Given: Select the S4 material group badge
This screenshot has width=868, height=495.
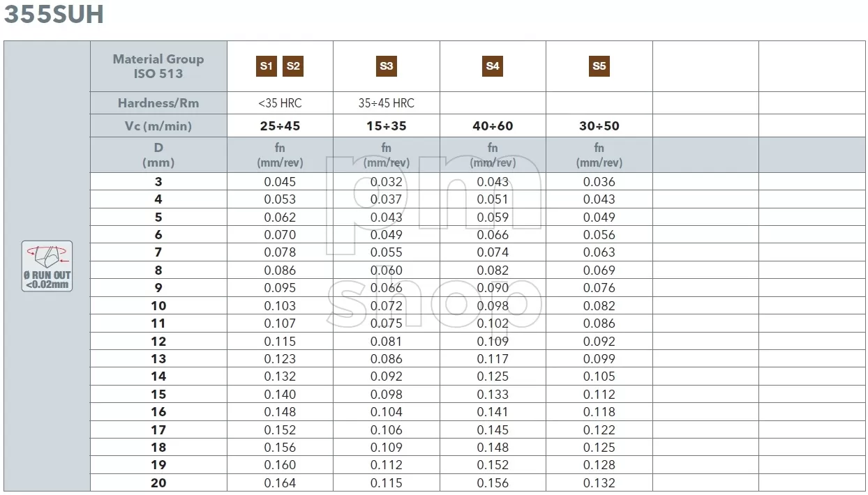Looking at the screenshot, I should pyautogui.click(x=493, y=66).
